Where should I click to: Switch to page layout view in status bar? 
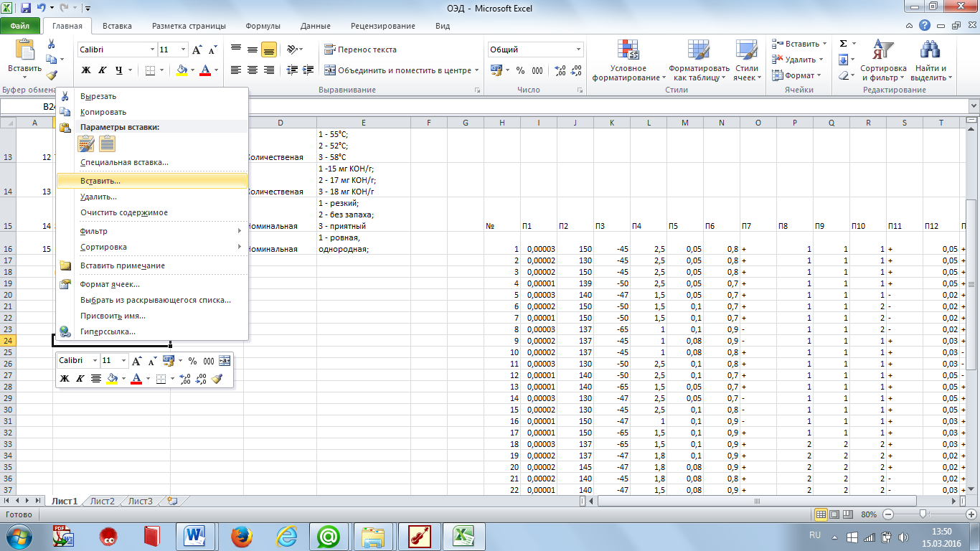pyautogui.click(x=836, y=514)
